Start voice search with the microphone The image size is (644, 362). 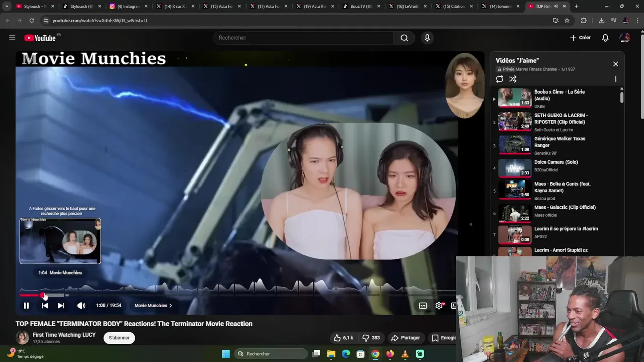[427, 38]
